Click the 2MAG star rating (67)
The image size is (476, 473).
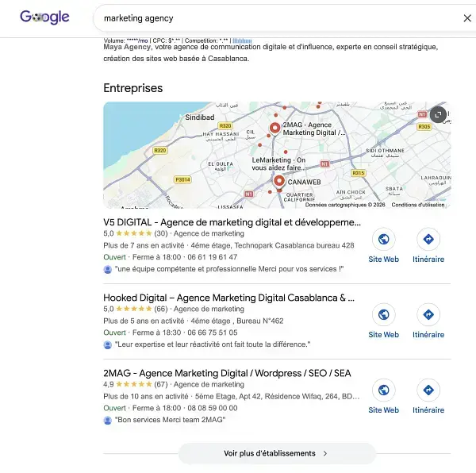pos(136,384)
